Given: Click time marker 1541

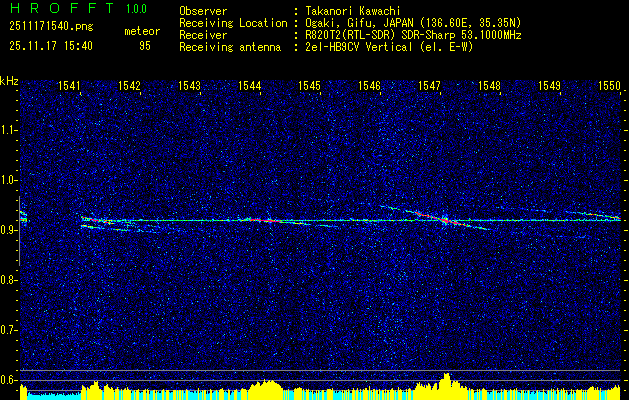Looking at the screenshot, I should [x=69, y=85].
